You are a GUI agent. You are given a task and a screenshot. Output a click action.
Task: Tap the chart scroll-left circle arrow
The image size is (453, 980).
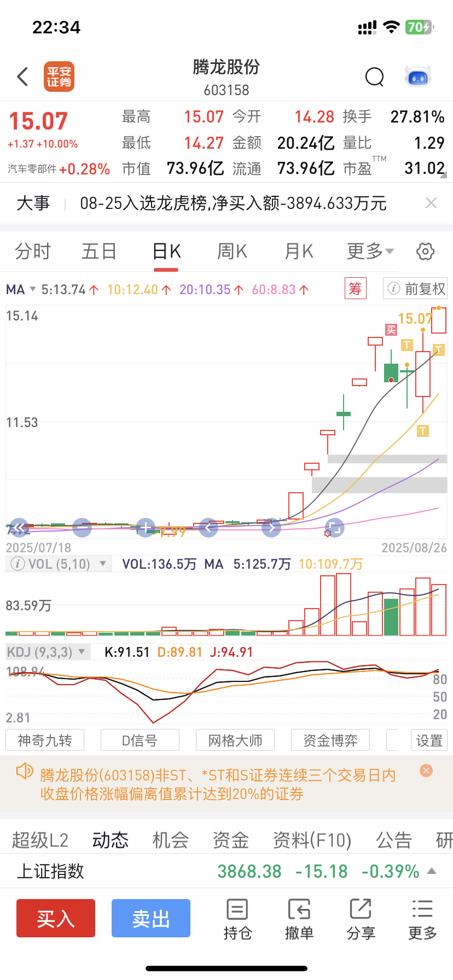point(208,528)
